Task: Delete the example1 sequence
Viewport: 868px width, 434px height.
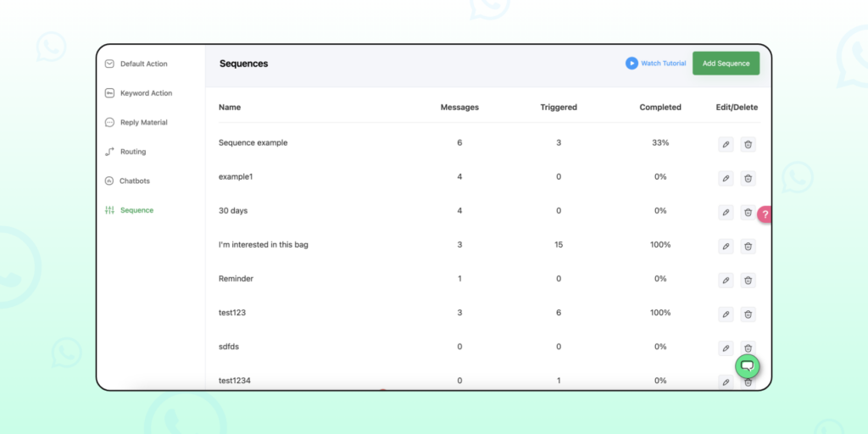Action: [748, 179]
